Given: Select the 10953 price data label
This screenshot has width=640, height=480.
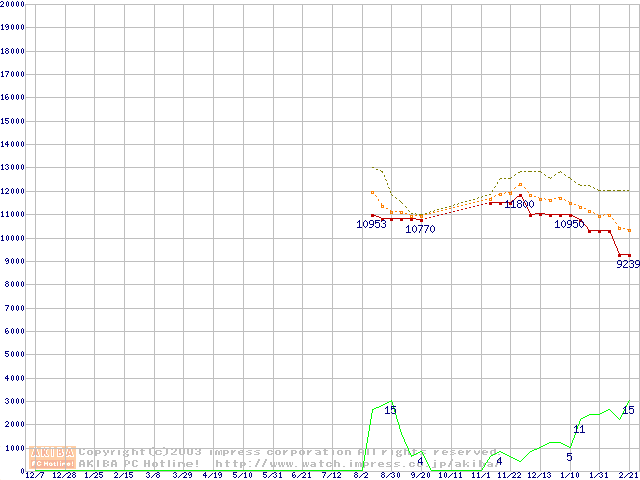Looking at the screenshot, I should click(371, 225).
